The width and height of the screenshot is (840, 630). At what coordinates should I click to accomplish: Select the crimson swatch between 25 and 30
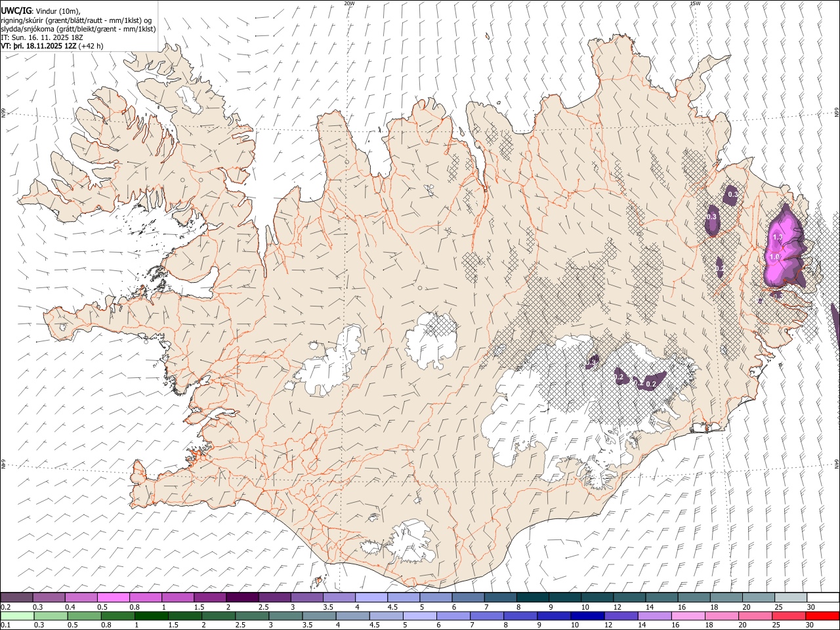point(788,616)
